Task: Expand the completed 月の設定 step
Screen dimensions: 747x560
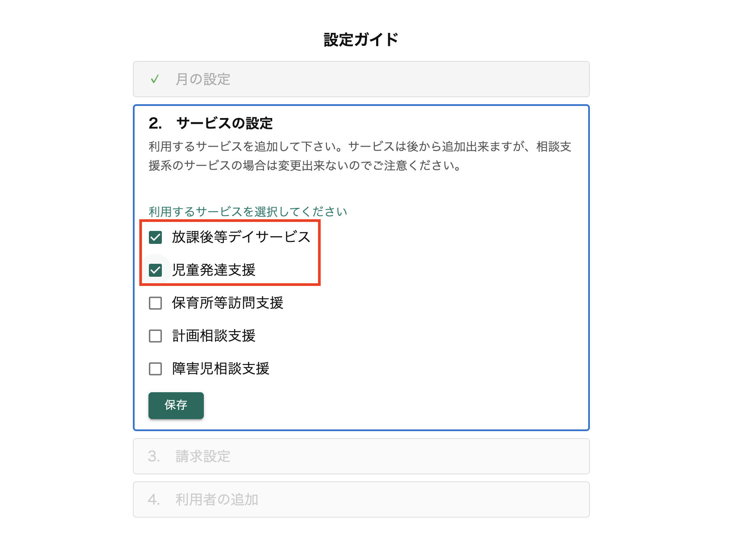Action: [361, 80]
